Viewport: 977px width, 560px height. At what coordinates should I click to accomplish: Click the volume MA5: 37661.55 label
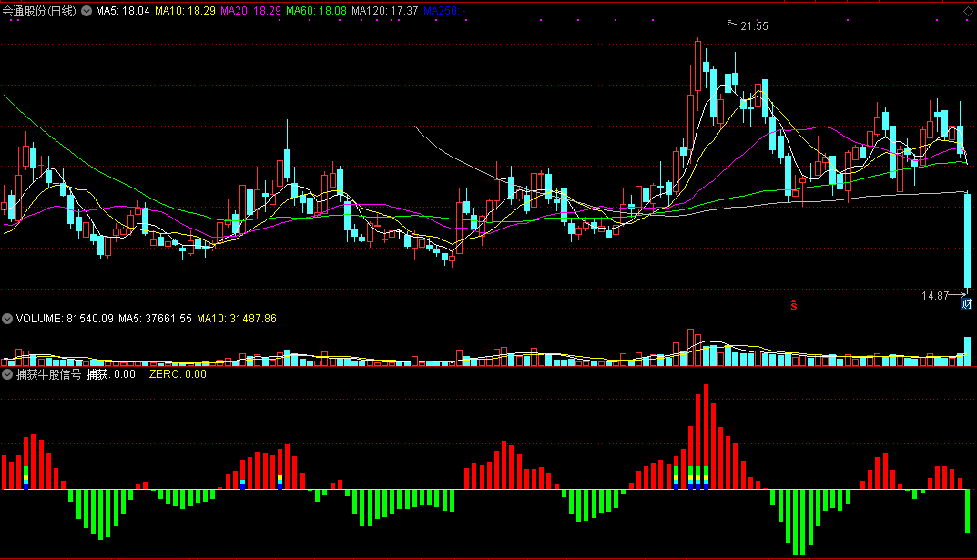pyautogui.click(x=155, y=319)
